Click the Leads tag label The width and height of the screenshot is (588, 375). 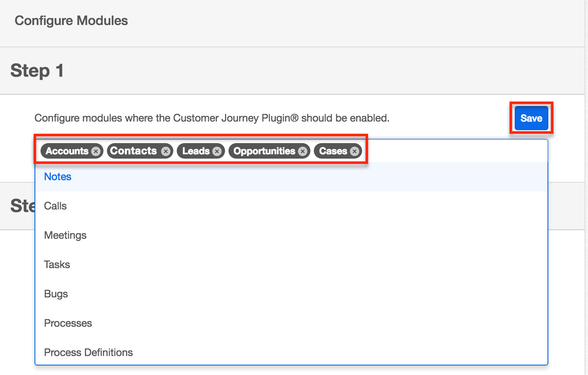196,151
